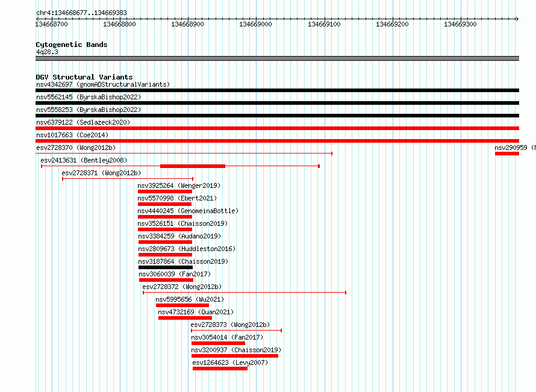Click the esv2413631 Bentley2008 label
This screenshot has height=392, width=536.
84,160
